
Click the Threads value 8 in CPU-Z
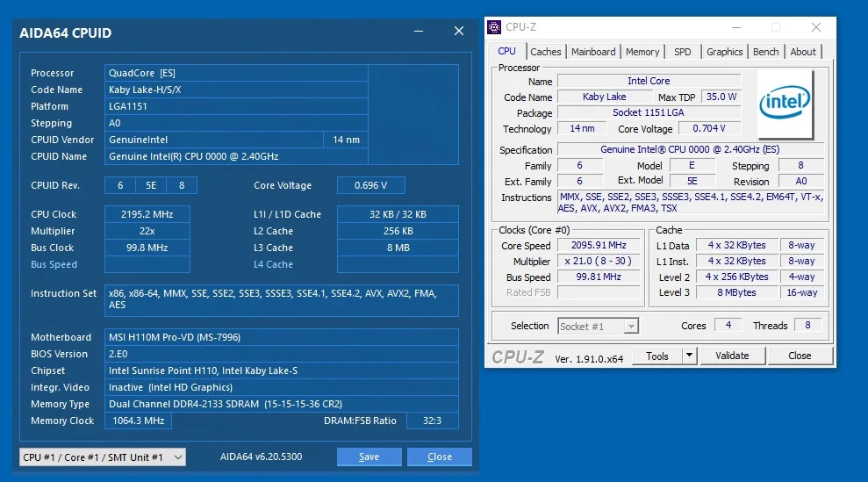807,325
